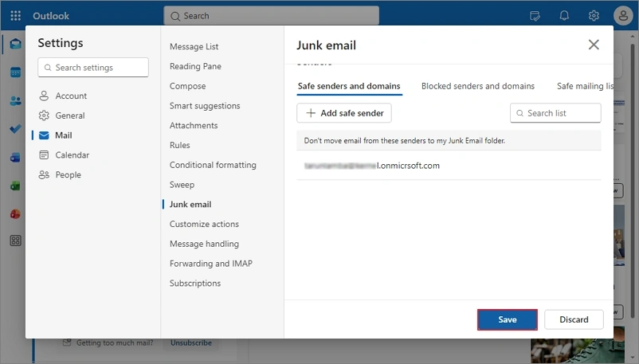Open Conditional formatting settings

click(x=213, y=165)
